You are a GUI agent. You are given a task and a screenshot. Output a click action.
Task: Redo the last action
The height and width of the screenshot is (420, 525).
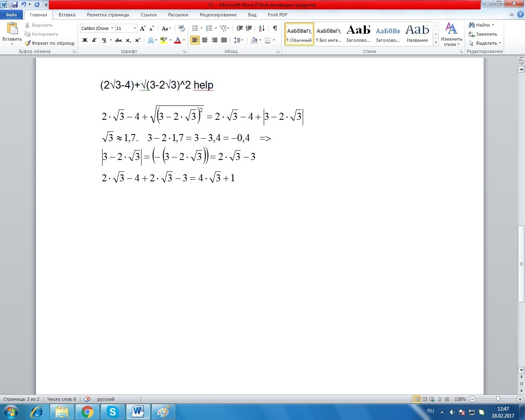click(x=37, y=5)
